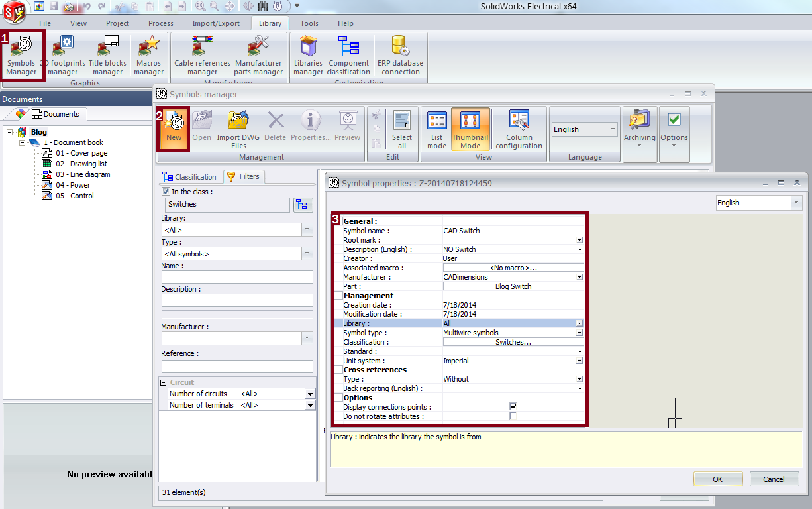Open the Help ribbon tab
Screen dimensions: 812x509
[x=346, y=23]
